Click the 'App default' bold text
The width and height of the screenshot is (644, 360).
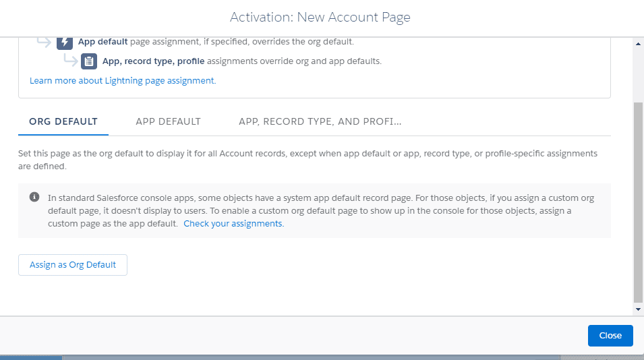point(103,41)
